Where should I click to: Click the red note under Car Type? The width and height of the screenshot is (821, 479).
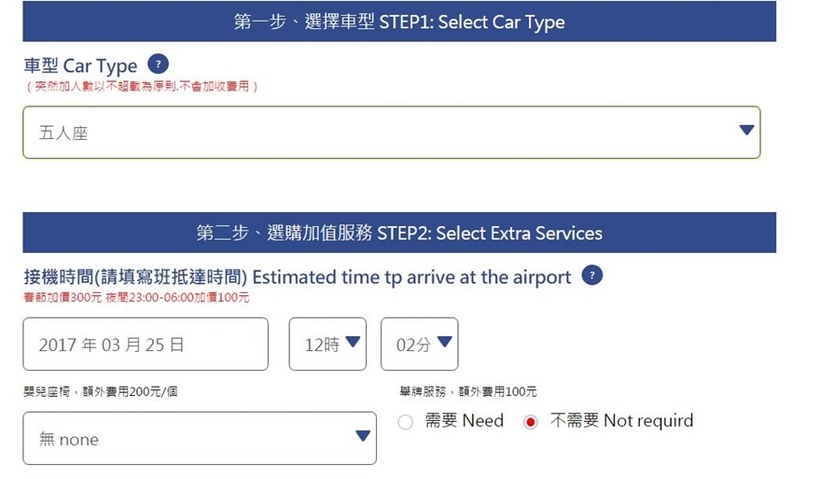click(142, 87)
